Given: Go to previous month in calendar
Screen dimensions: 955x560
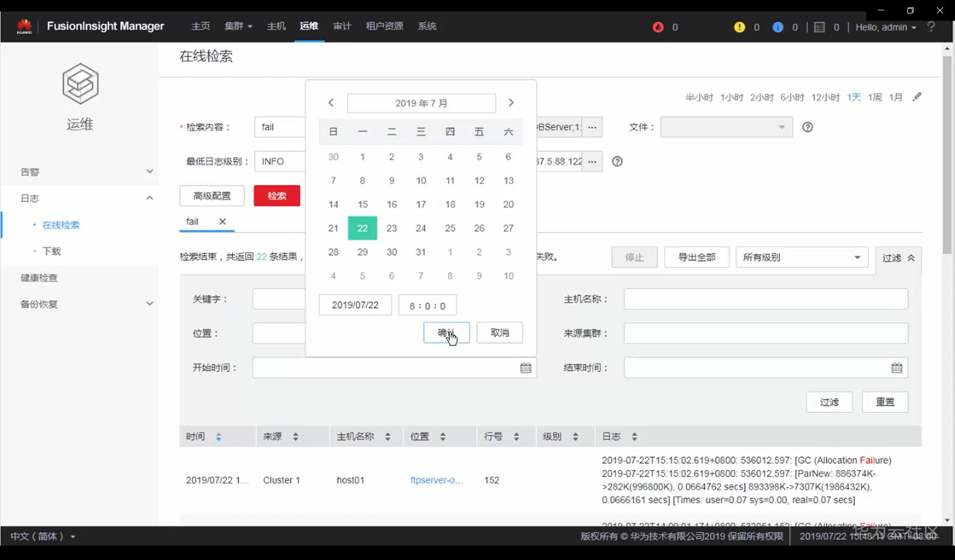Looking at the screenshot, I should click(331, 103).
